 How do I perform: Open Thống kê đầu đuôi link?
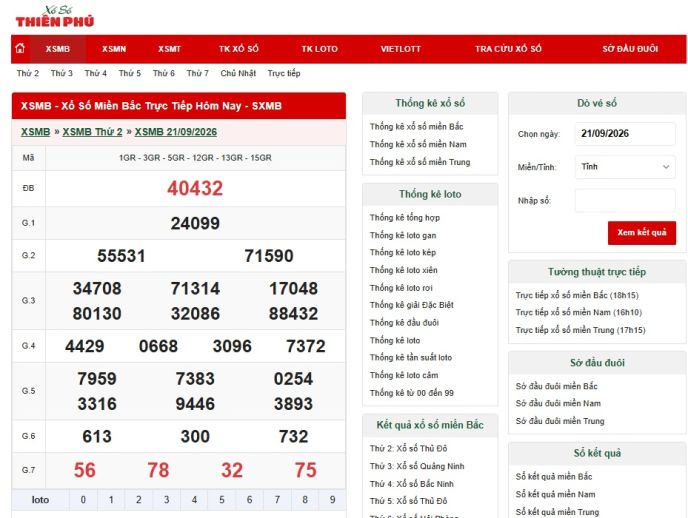(x=404, y=323)
